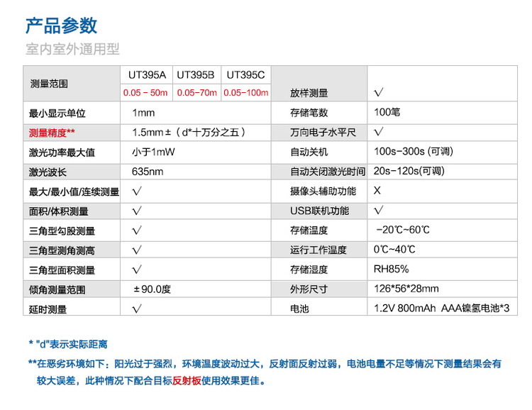Click the checkmark for 三角型测角测高

[137, 250]
